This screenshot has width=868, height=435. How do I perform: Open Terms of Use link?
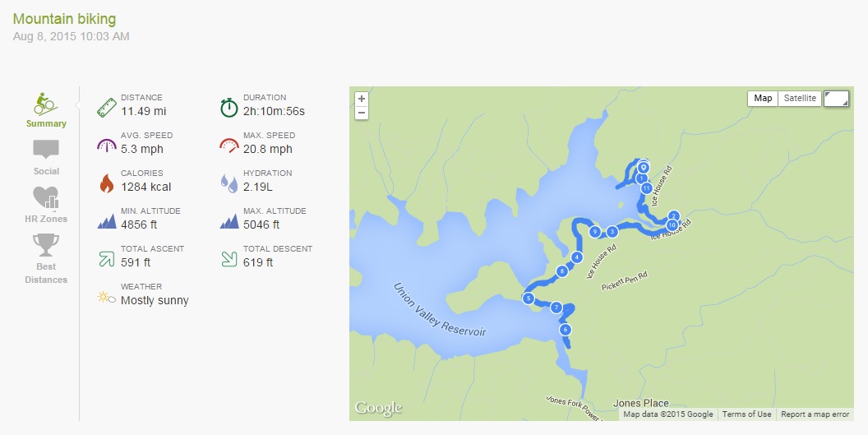click(x=747, y=414)
